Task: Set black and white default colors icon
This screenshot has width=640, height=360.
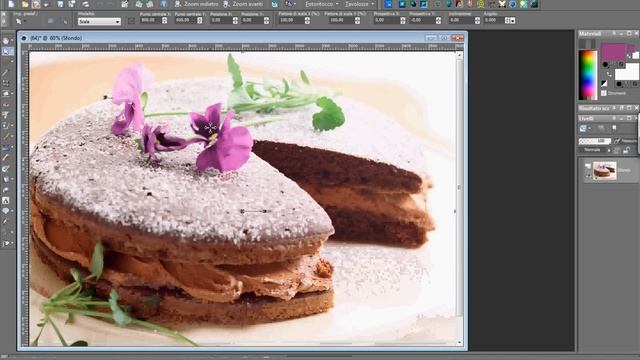Action: pyautogui.click(x=604, y=83)
